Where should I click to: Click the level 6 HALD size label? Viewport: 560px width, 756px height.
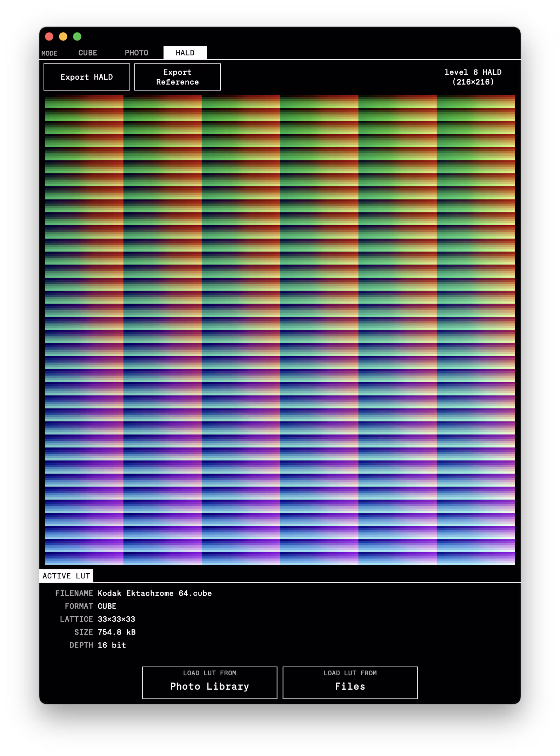(x=473, y=77)
